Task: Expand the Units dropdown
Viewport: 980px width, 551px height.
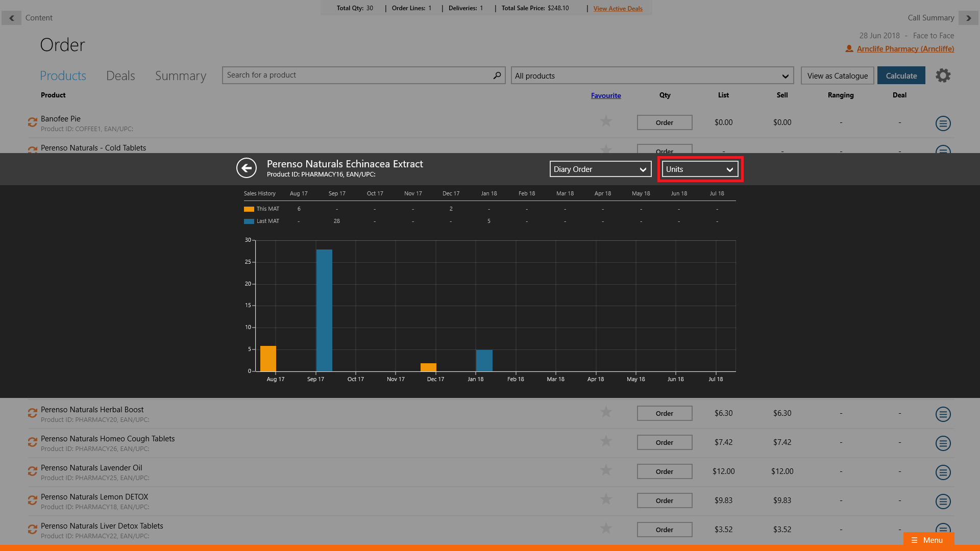Action: click(699, 169)
